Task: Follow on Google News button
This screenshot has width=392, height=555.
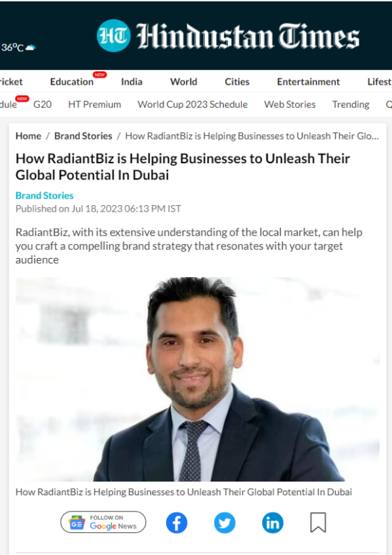Action: click(103, 522)
